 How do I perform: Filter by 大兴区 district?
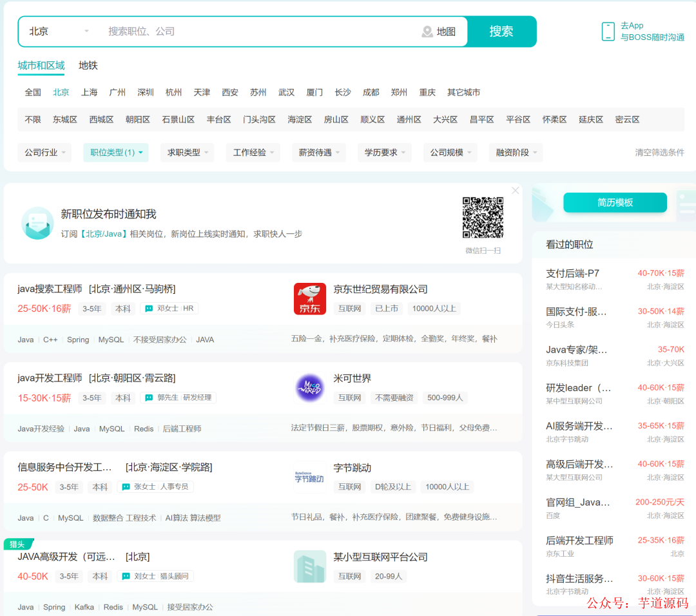[x=445, y=119]
